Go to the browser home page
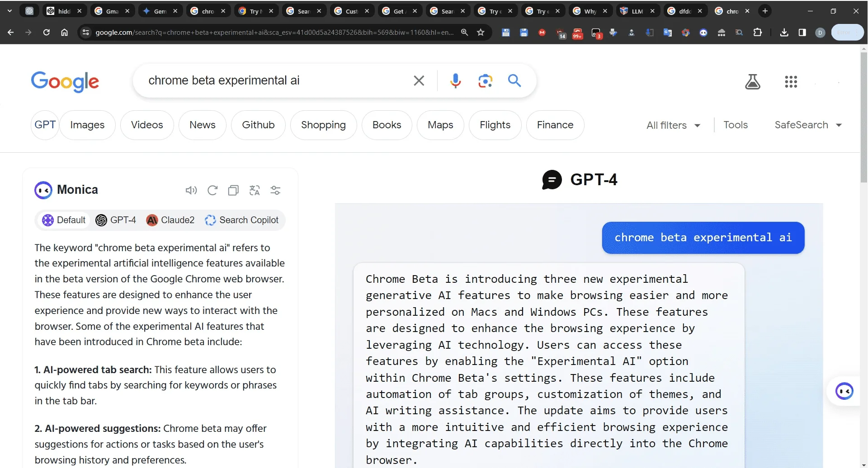Image resolution: width=868 pixels, height=468 pixels. (65, 33)
